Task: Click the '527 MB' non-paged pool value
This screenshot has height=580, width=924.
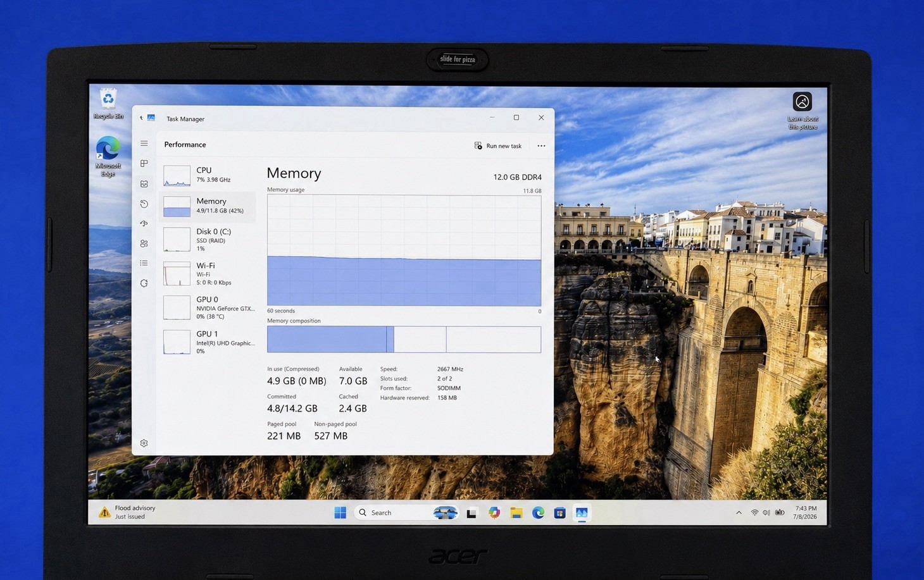Action: pyautogui.click(x=331, y=436)
